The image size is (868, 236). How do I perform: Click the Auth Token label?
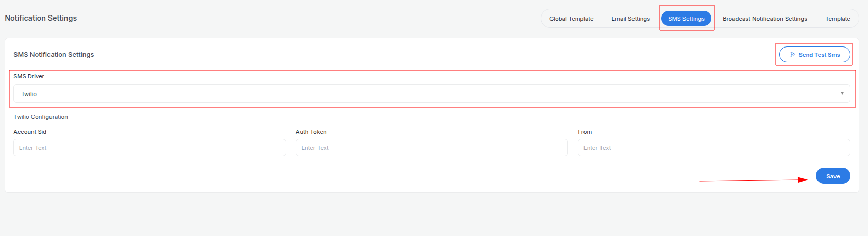point(311,132)
